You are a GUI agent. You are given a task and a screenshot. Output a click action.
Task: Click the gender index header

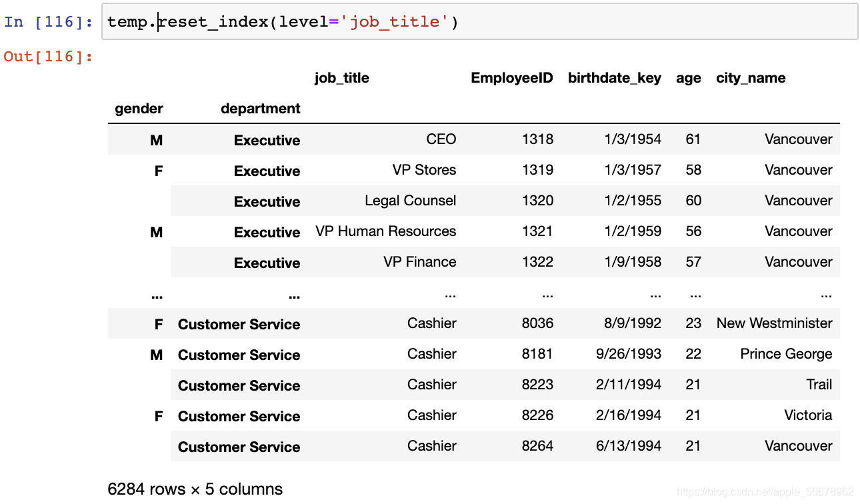point(139,109)
